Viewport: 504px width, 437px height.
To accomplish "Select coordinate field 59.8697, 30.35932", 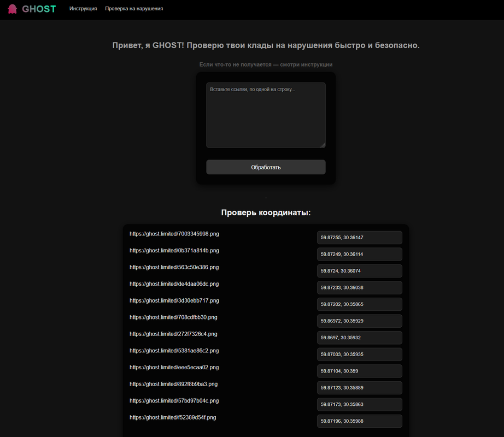I will [359, 338].
